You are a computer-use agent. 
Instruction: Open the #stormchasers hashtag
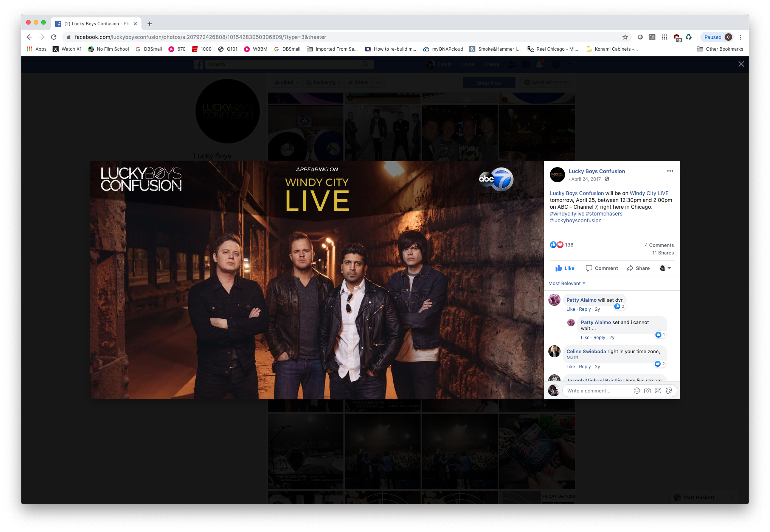(604, 214)
